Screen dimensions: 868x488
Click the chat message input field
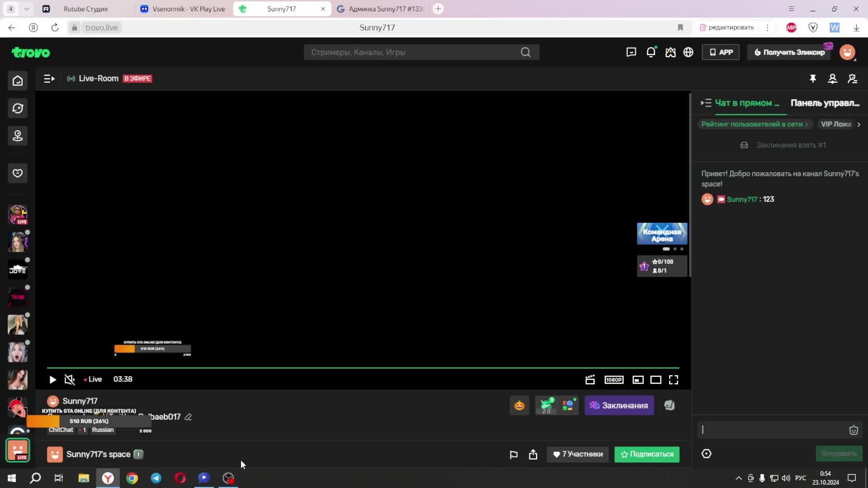[x=772, y=430]
